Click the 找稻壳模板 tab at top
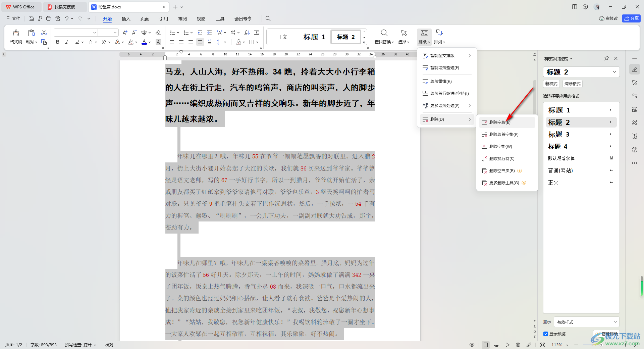The height and width of the screenshot is (349, 644). (65, 7)
